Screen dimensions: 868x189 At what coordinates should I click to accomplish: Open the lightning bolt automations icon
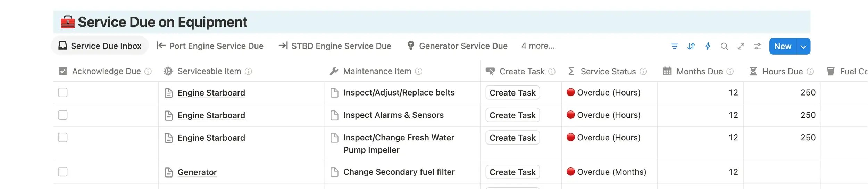tap(708, 46)
